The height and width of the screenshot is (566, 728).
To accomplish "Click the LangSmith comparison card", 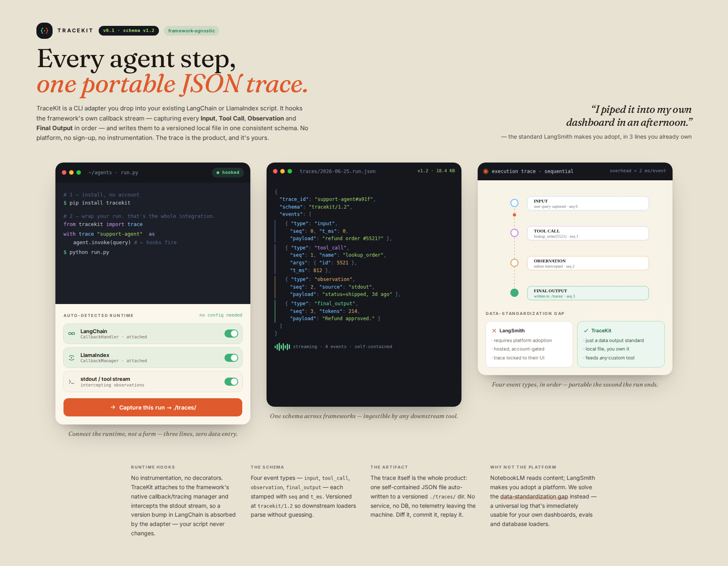I will 529,344.
